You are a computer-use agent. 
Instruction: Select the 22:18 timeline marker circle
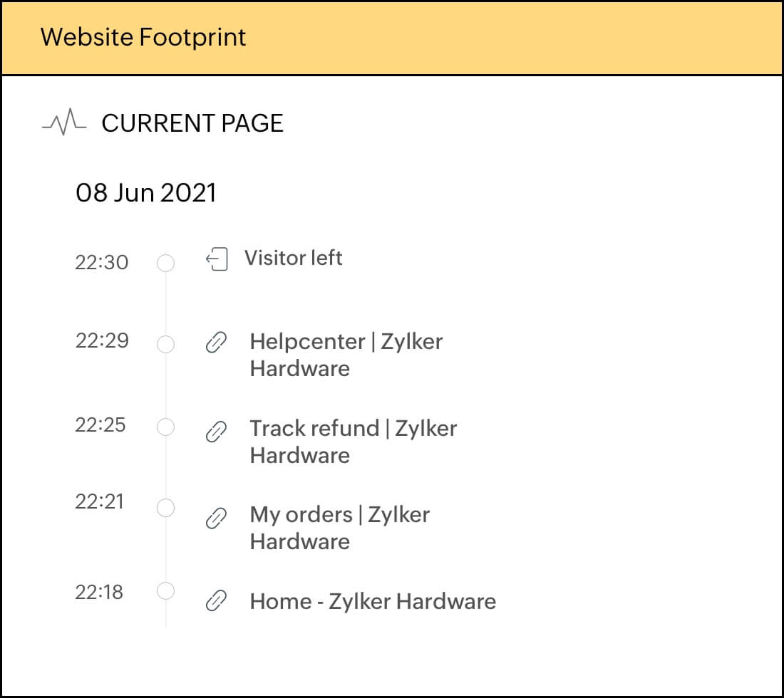click(165, 591)
